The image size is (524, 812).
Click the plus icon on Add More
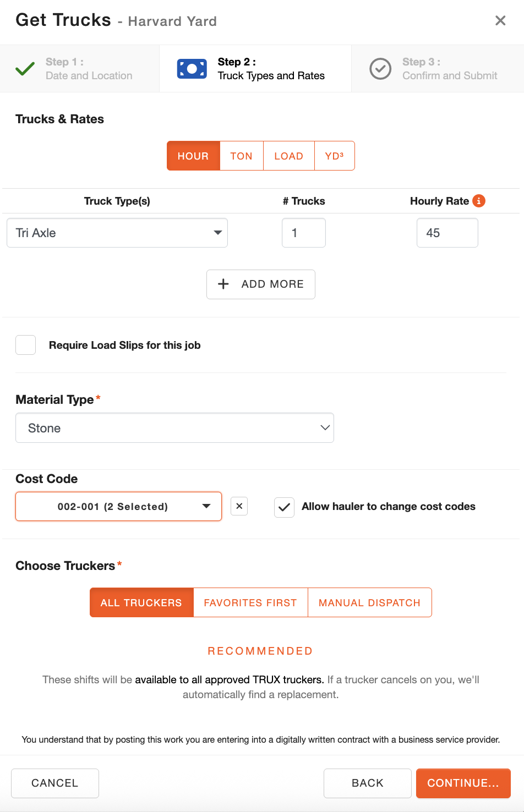(223, 284)
